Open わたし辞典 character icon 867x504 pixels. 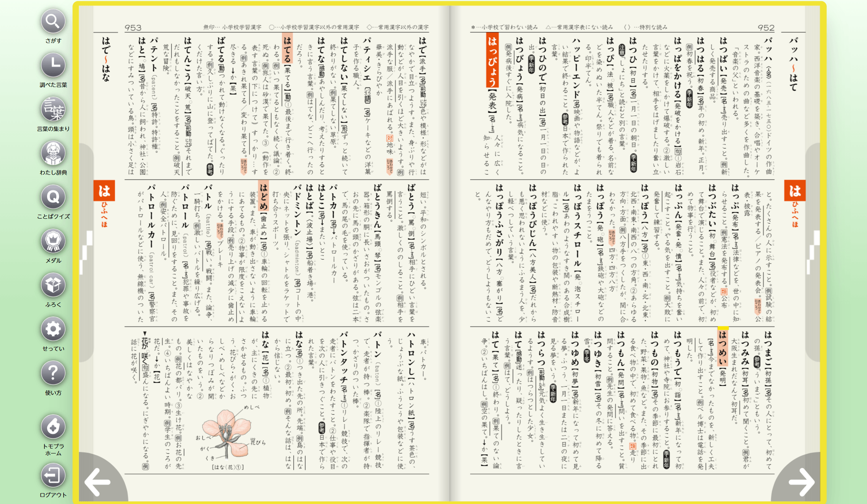(x=53, y=153)
